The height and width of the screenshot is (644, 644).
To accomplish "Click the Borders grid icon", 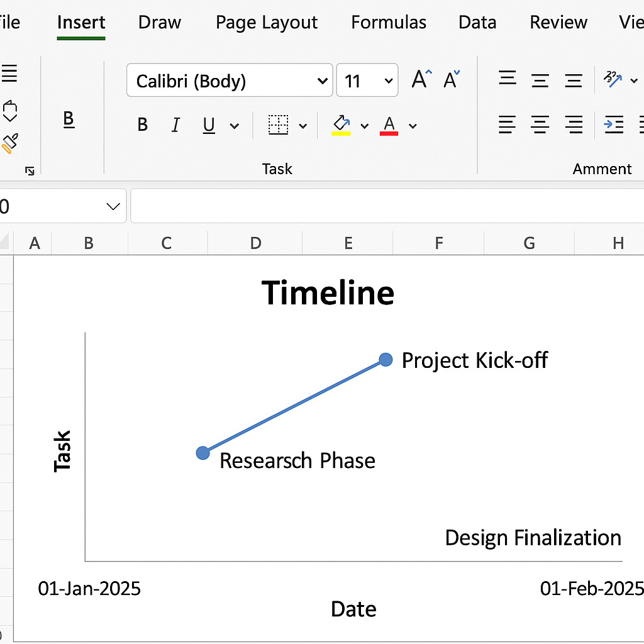I will [x=278, y=125].
